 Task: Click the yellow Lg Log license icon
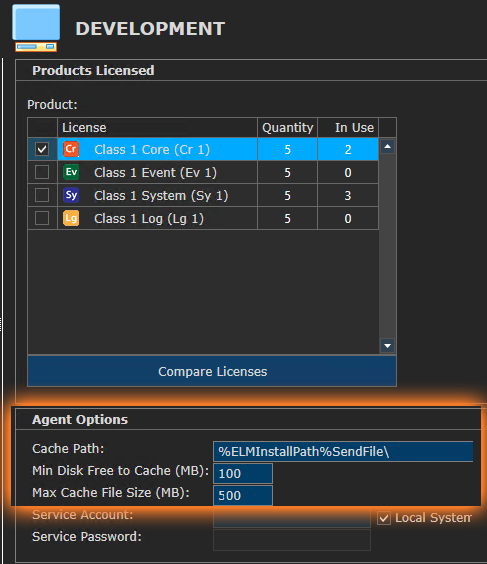[71, 218]
